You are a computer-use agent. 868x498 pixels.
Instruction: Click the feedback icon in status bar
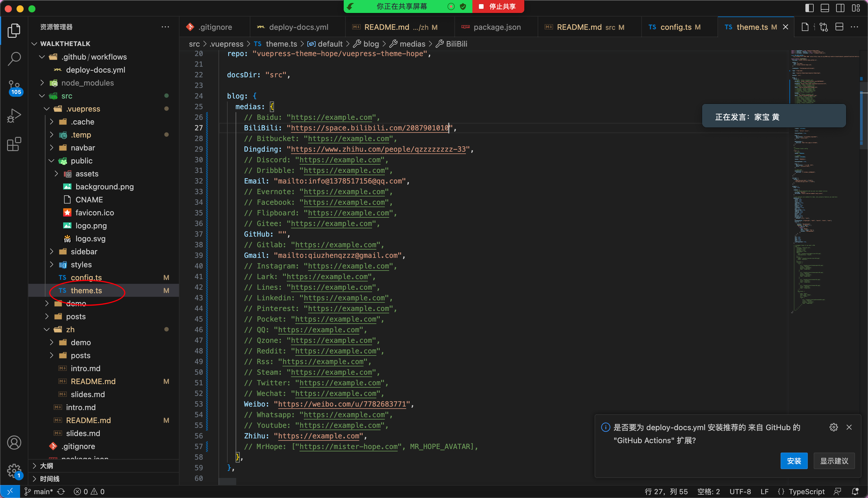(838, 492)
